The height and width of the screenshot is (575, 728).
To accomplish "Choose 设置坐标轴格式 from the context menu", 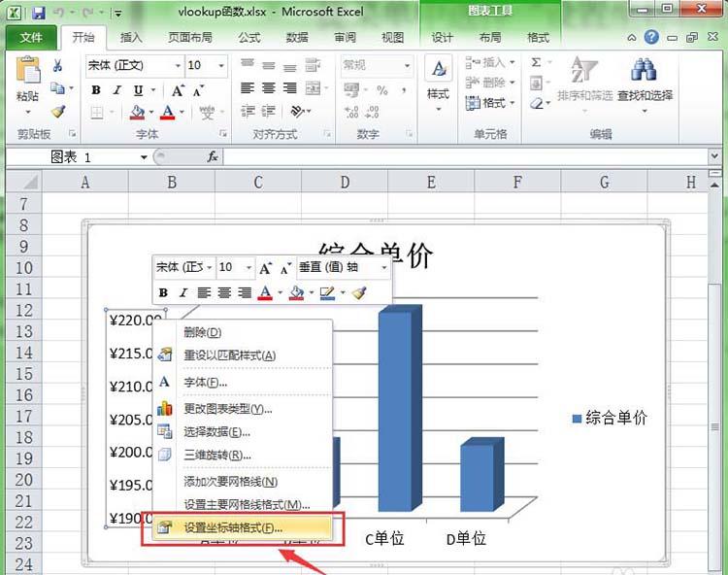I will (233, 528).
